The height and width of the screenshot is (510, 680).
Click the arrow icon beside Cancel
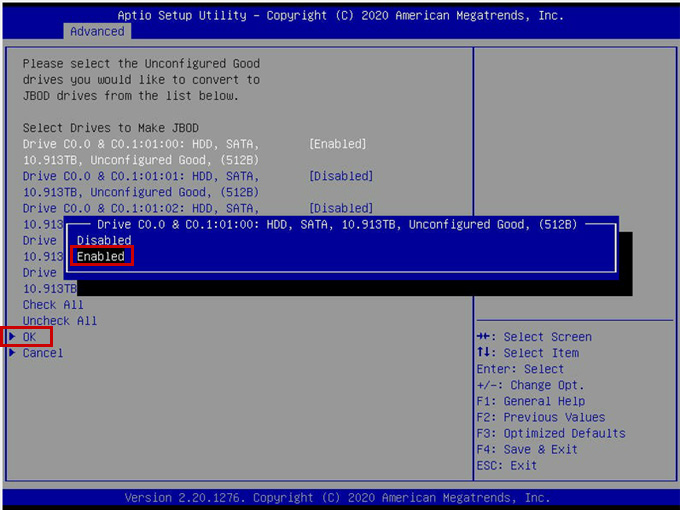(12, 353)
